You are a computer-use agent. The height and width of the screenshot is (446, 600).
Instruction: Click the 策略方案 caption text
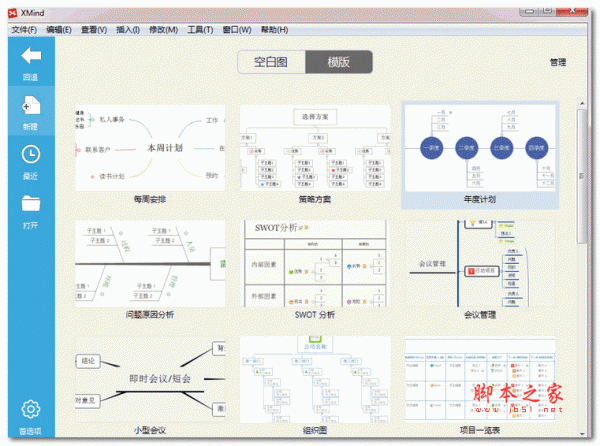click(x=315, y=199)
